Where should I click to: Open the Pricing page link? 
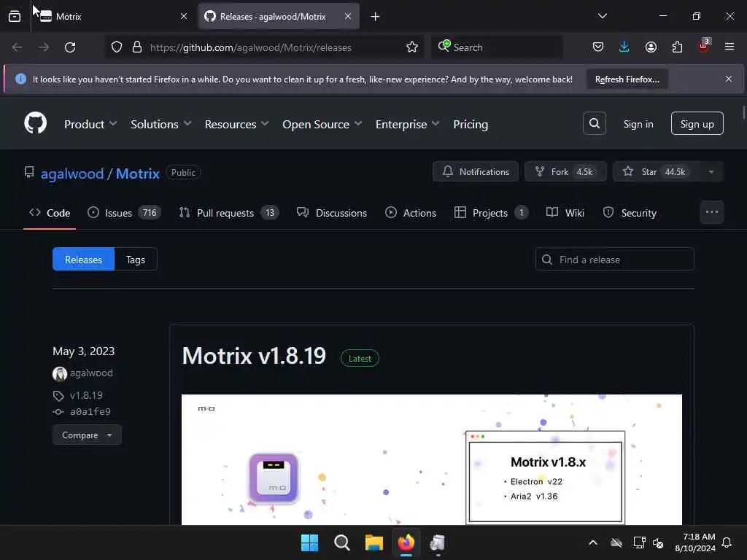471,124
